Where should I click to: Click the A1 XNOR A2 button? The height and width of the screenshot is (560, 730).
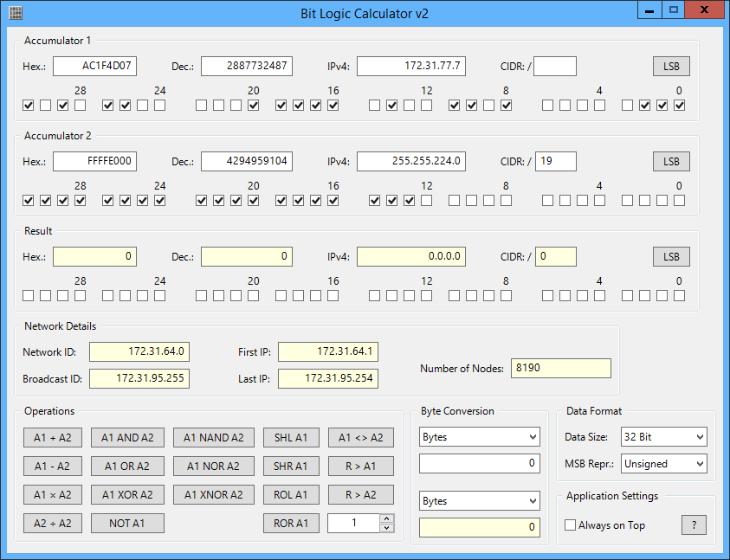(x=214, y=495)
